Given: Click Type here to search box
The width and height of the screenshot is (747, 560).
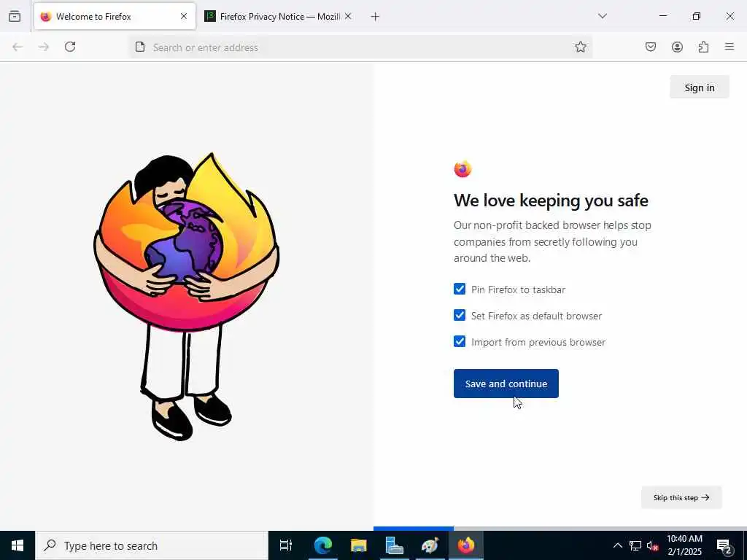Looking at the screenshot, I should pyautogui.click(x=152, y=545).
